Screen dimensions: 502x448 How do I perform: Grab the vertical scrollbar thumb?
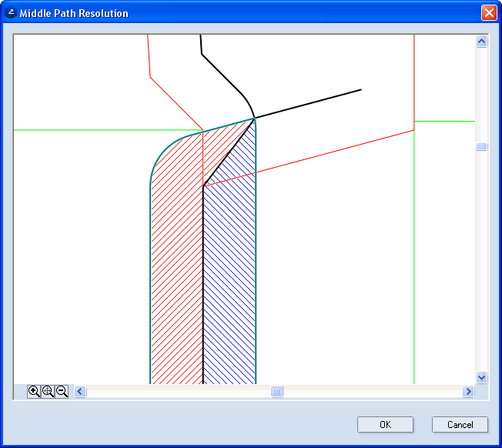click(482, 146)
